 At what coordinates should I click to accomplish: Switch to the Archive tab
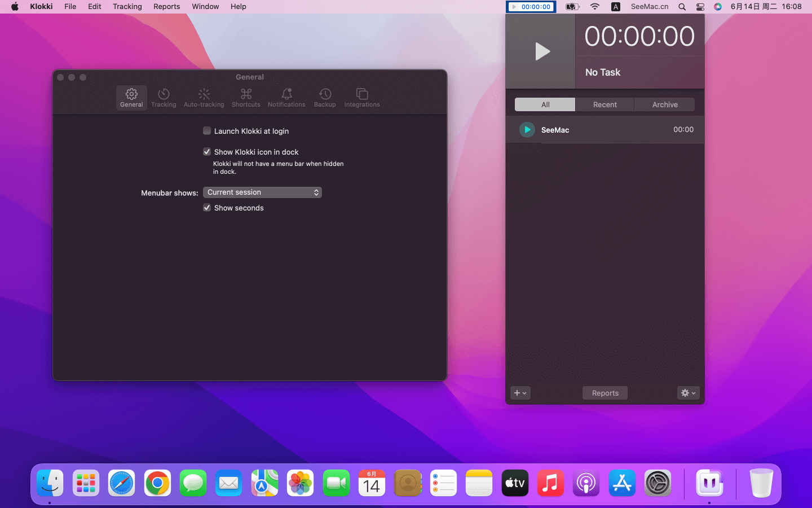664,104
